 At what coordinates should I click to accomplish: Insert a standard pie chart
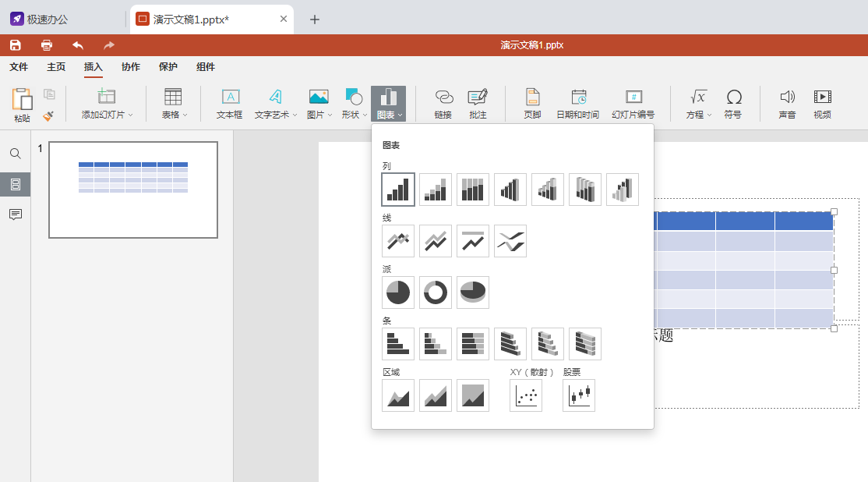(398, 292)
